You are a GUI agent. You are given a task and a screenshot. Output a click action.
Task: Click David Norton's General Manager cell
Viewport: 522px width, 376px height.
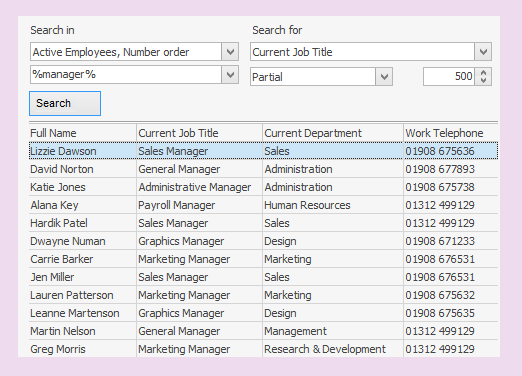point(199,169)
